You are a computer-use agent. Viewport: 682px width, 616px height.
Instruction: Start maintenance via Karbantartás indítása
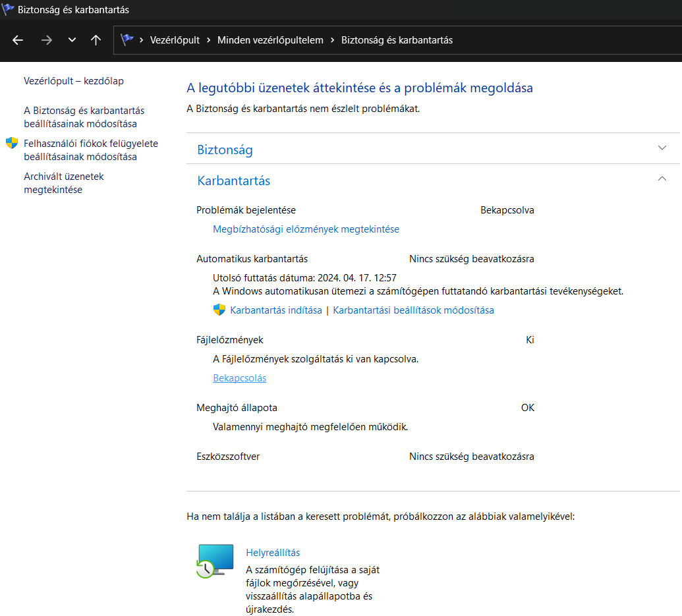[276, 310]
